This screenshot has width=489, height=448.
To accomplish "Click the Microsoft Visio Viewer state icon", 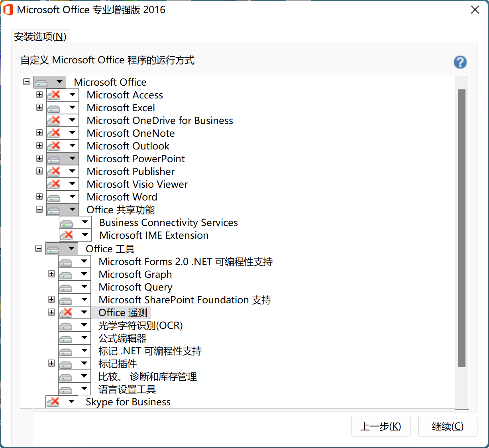I will click(x=54, y=185).
